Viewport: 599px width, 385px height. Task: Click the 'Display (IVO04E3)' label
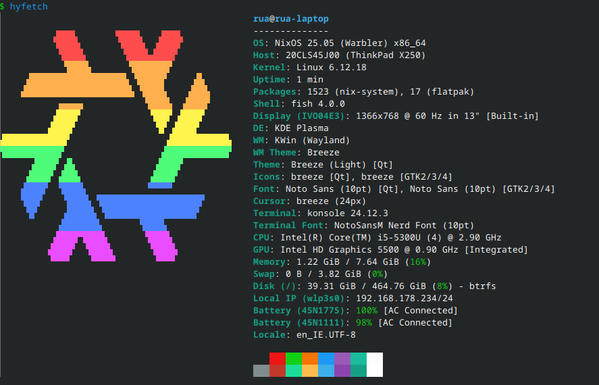click(299, 116)
